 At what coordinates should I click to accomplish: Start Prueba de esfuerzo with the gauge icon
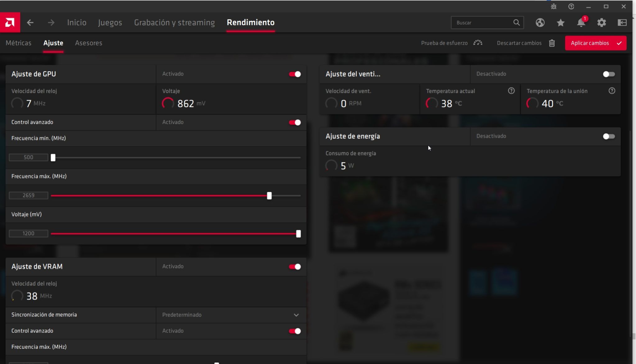click(x=477, y=43)
